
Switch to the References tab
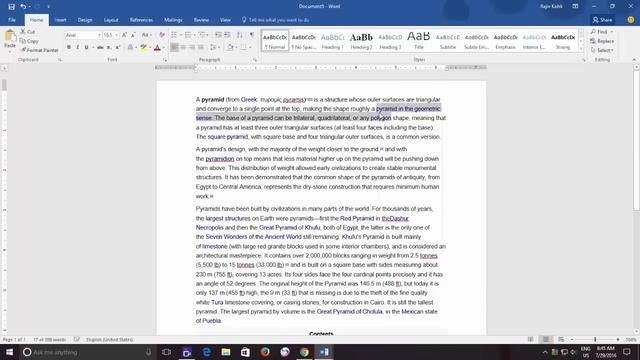pyautogui.click(x=141, y=20)
